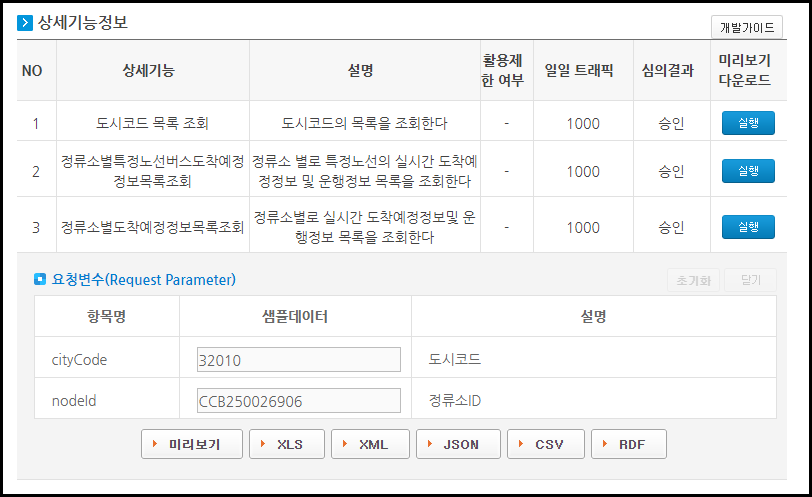Select the 도시코드 목록 조회 cell

pyautogui.click(x=152, y=123)
